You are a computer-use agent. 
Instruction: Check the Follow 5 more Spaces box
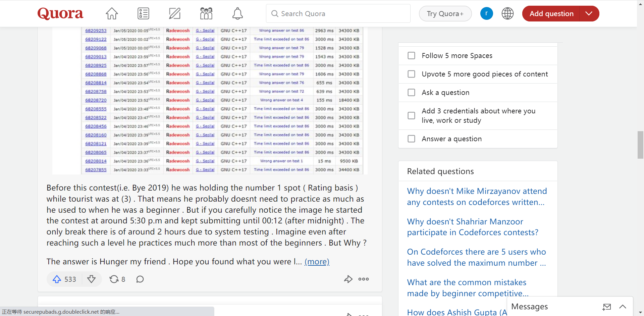(411, 56)
